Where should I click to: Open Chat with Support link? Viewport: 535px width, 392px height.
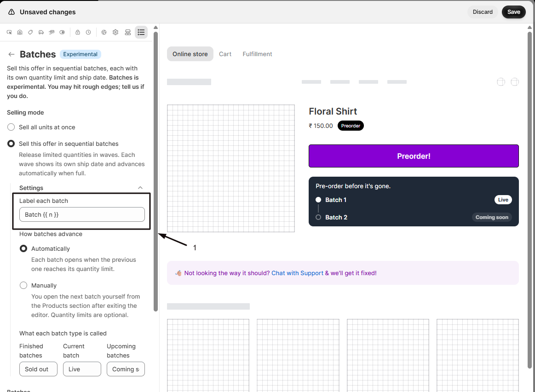tap(297, 273)
